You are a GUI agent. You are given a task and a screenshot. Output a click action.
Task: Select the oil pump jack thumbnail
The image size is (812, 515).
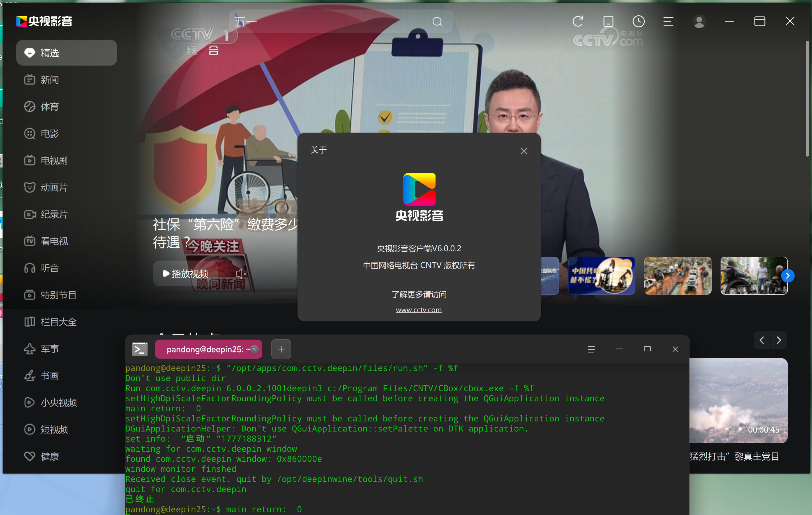tap(602, 276)
